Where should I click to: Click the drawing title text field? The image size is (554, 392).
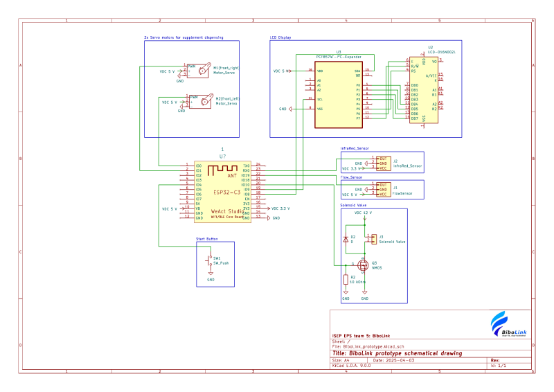tap(397, 353)
